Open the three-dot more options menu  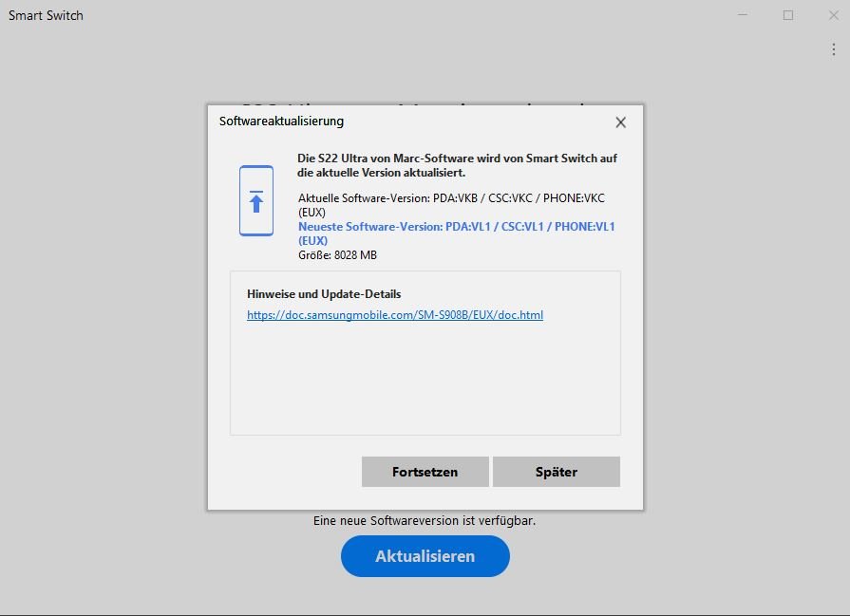pyautogui.click(x=834, y=50)
